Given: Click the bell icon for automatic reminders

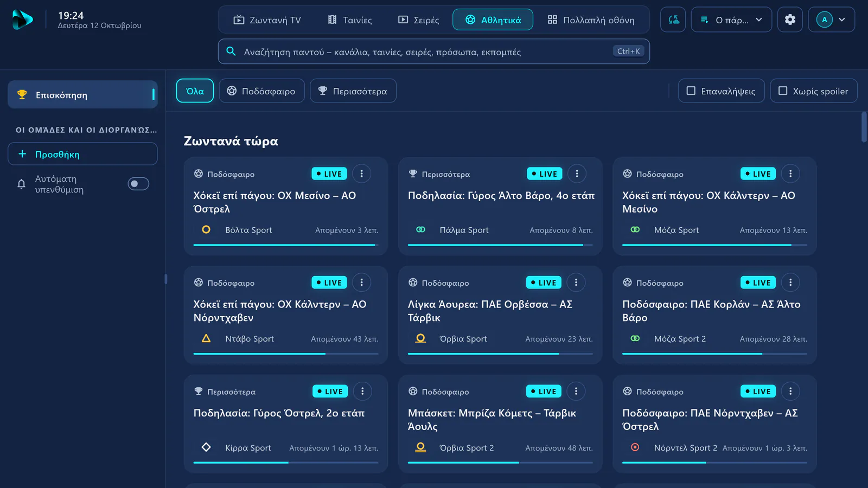Looking at the screenshot, I should (21, 184).
